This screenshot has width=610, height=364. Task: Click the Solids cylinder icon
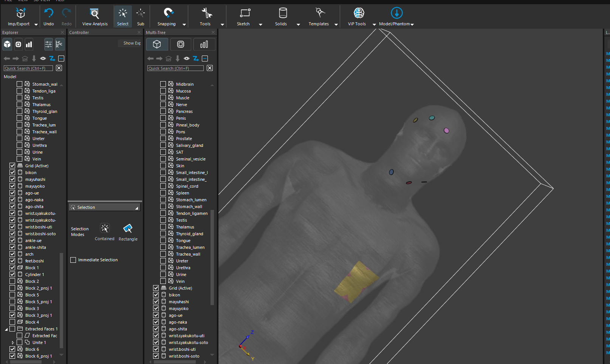click(283, 13)
